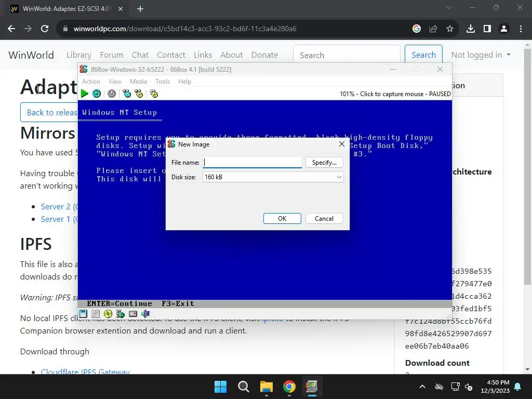Image resolution: width=532 pixels, height=399 pixels.
Task: Click the Chrome icon on the taskbar
Action: (x=289, y=387)
